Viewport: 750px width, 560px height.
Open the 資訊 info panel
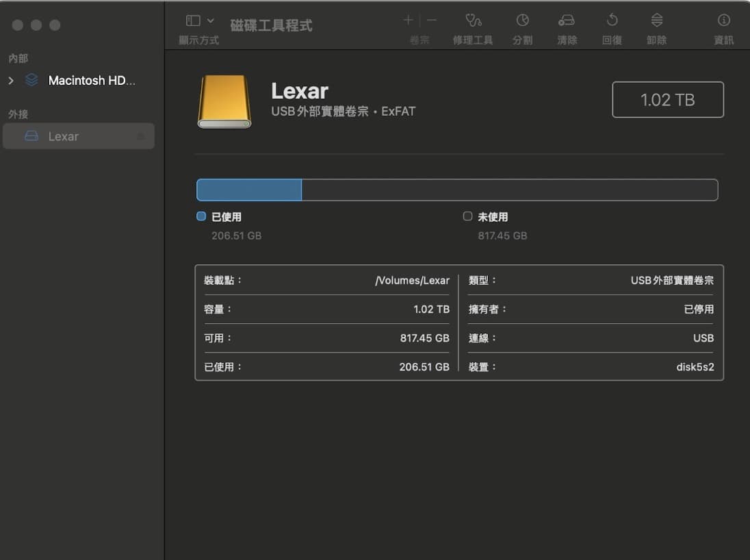724,20
